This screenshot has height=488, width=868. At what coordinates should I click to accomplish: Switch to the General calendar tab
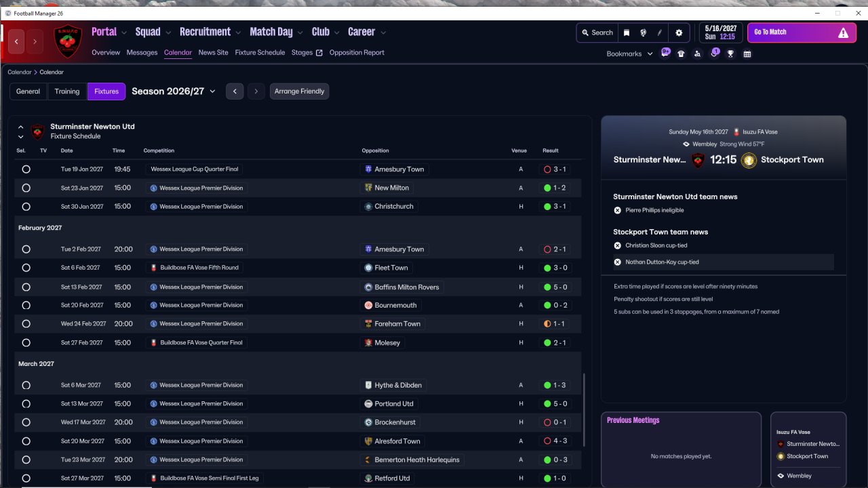coord(28,91)
